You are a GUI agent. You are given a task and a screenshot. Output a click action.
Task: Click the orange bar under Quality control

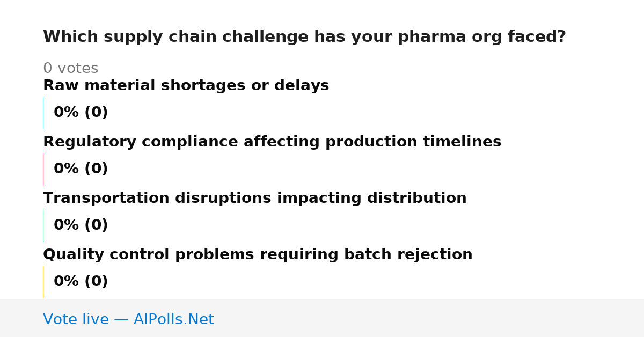(43, 282)
